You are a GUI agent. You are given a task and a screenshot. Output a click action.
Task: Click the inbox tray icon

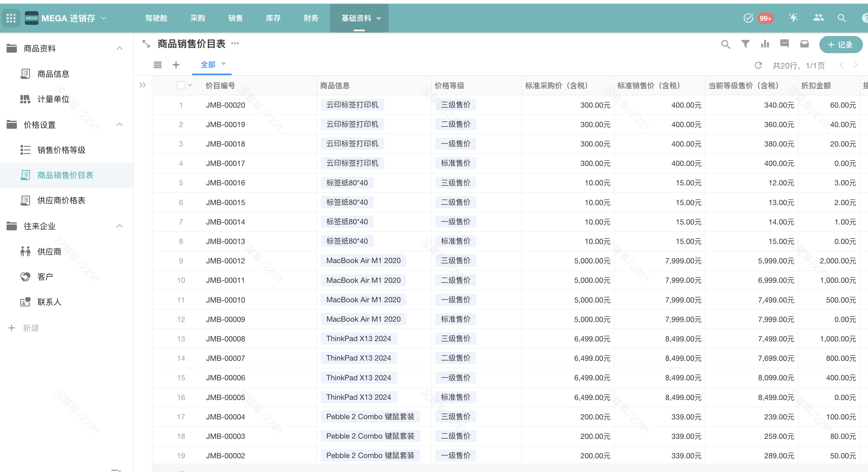(x=804, y=44)
